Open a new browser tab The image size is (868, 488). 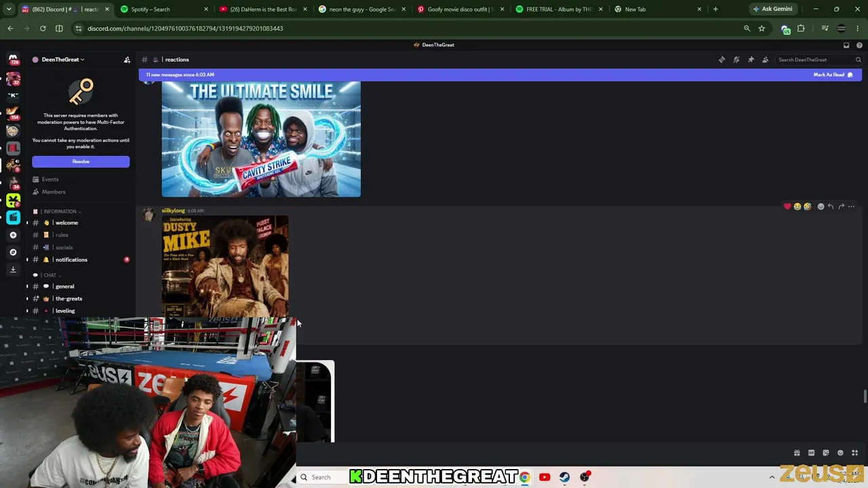pos(715,9)
